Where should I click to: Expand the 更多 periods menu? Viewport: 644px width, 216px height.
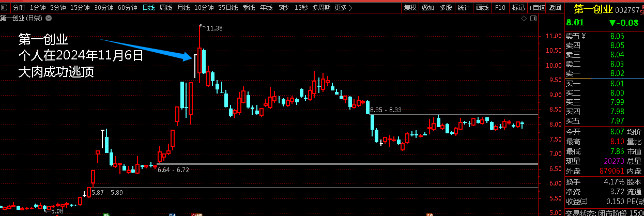coord(343,8)
